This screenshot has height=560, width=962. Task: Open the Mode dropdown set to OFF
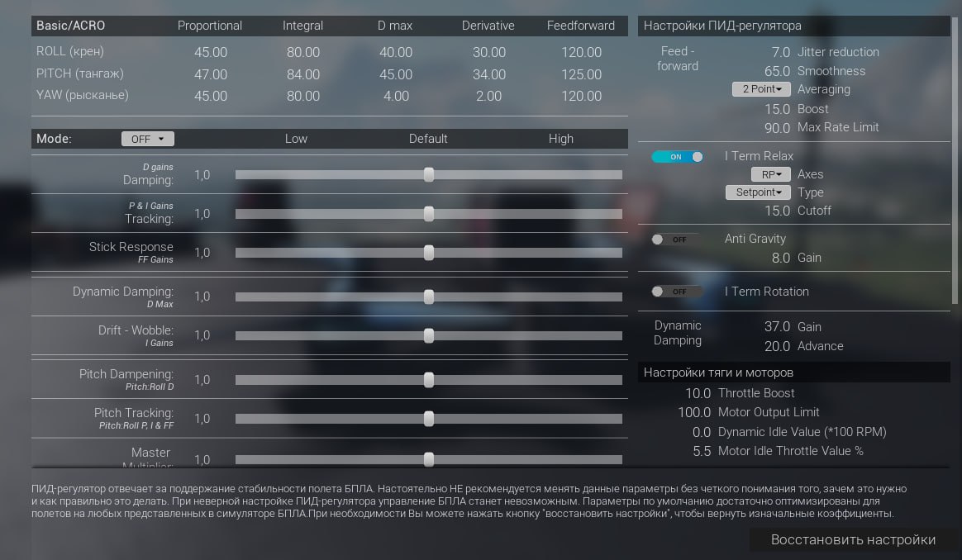148,140
